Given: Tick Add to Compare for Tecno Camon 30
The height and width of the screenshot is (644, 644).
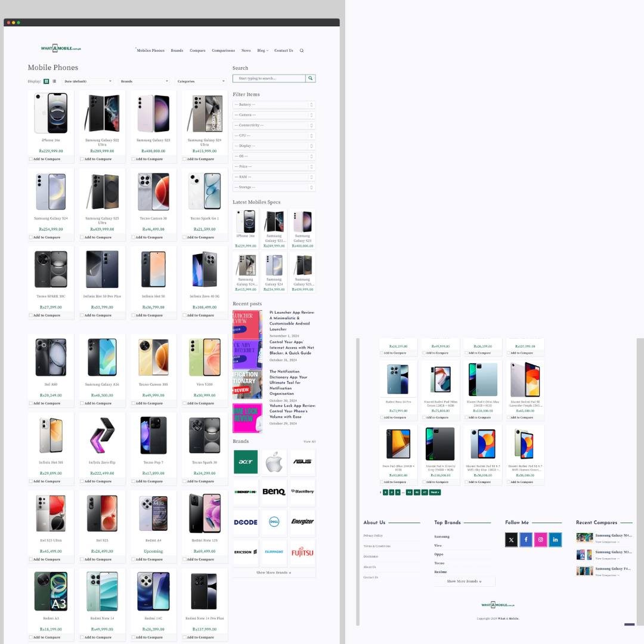Looking at the screenshot, I should 134,237.
